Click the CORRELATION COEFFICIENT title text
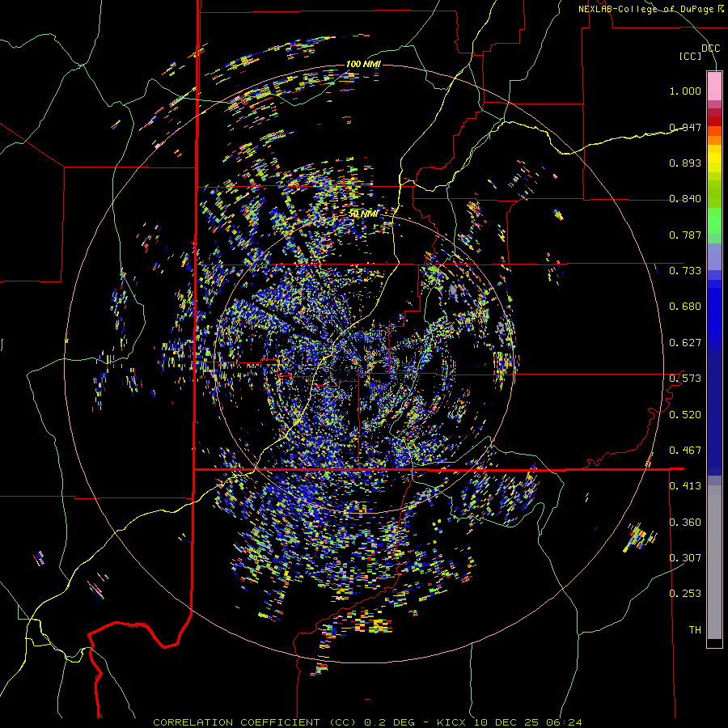This screenshot has height=728, width=728. click(236, 722)
